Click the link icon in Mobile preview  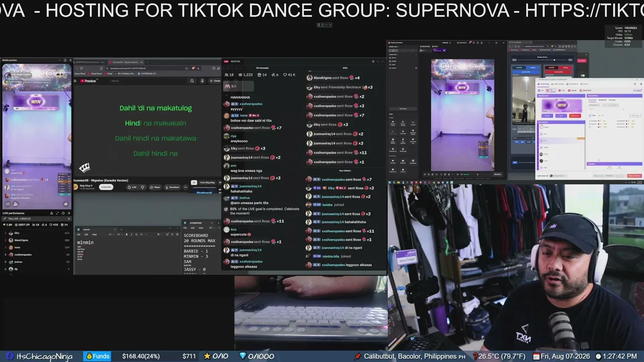click(x=8, y=204)
